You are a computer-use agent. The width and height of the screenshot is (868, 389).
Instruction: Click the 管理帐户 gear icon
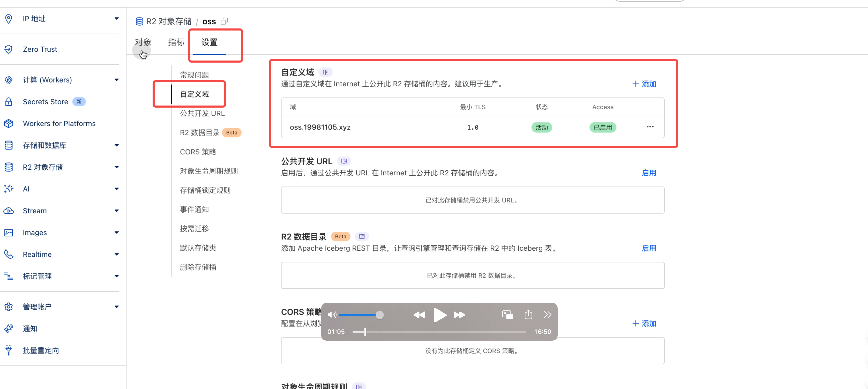[x=9, y=307]
